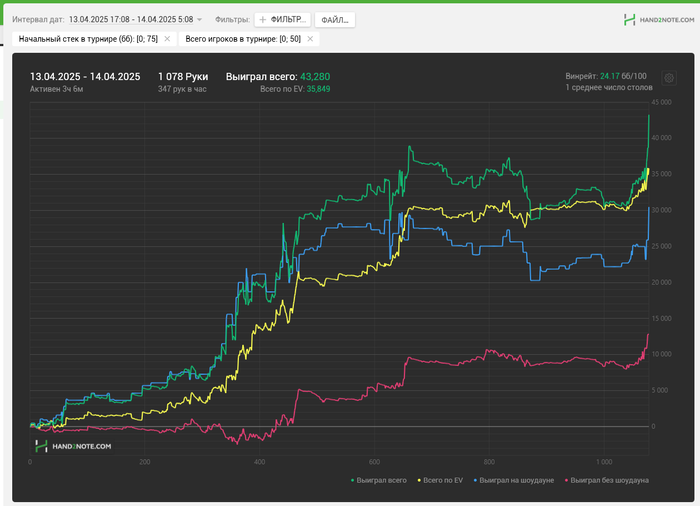Click the '347 рук в час' label
The width and height of the screenshot is (700, 506).
pos(182,89)
